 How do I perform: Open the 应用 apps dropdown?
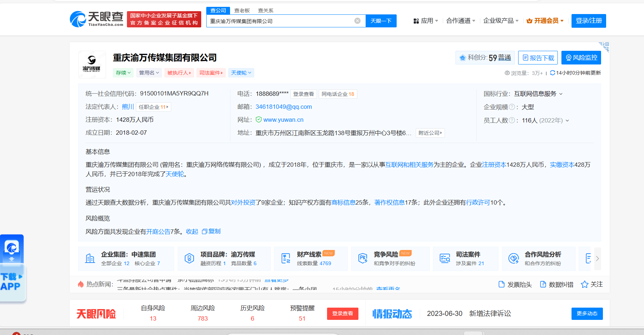click(x=426, y=21)
